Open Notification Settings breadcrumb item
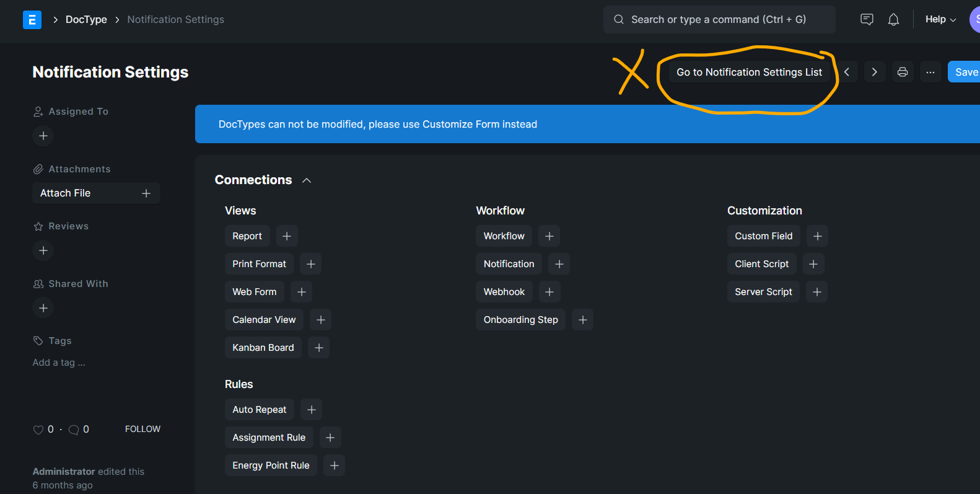 (x=175, y=19)
